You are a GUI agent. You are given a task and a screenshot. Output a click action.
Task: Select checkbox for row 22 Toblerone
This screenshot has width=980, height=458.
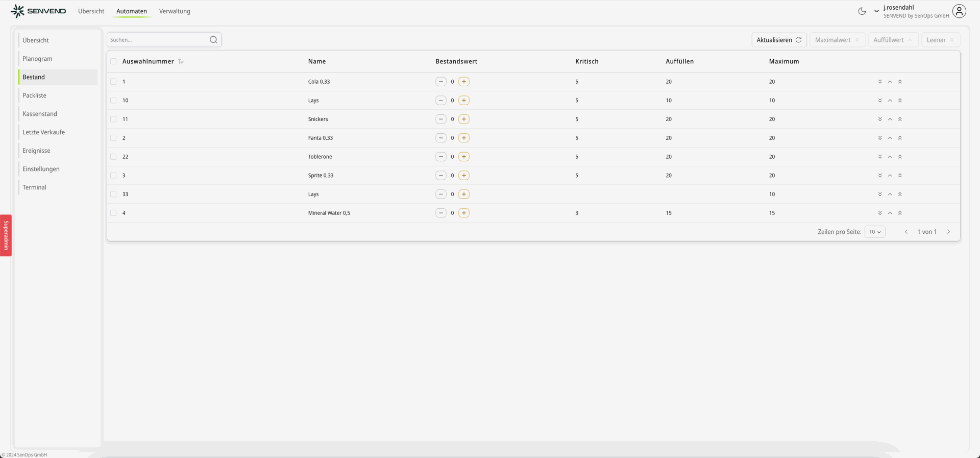coord(113,157)
